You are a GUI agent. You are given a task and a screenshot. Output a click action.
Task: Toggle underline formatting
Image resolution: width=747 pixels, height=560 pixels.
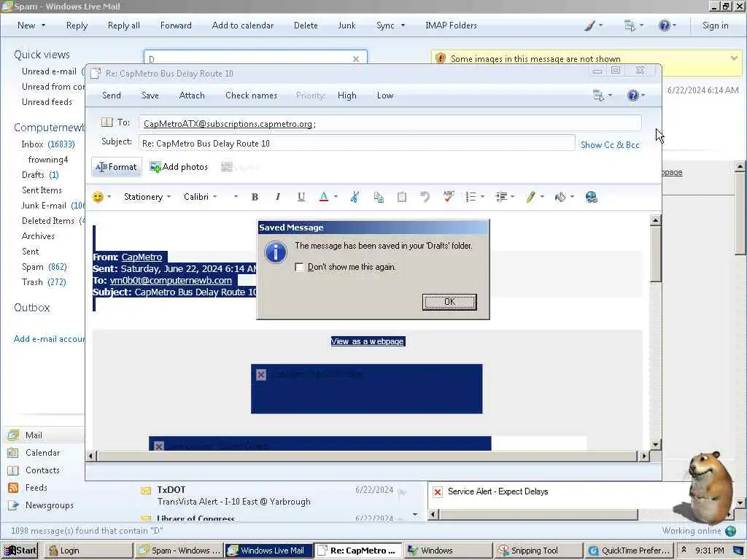(x=301, y=197)
